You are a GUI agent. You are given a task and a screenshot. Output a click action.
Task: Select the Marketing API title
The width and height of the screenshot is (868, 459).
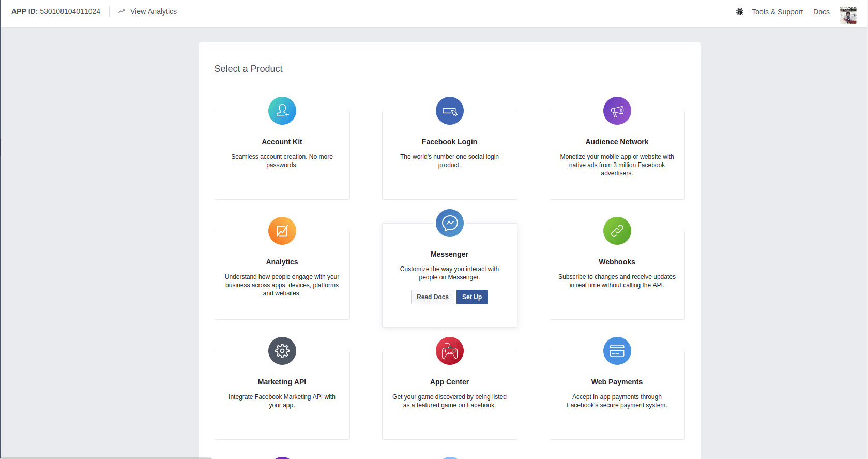282,382
